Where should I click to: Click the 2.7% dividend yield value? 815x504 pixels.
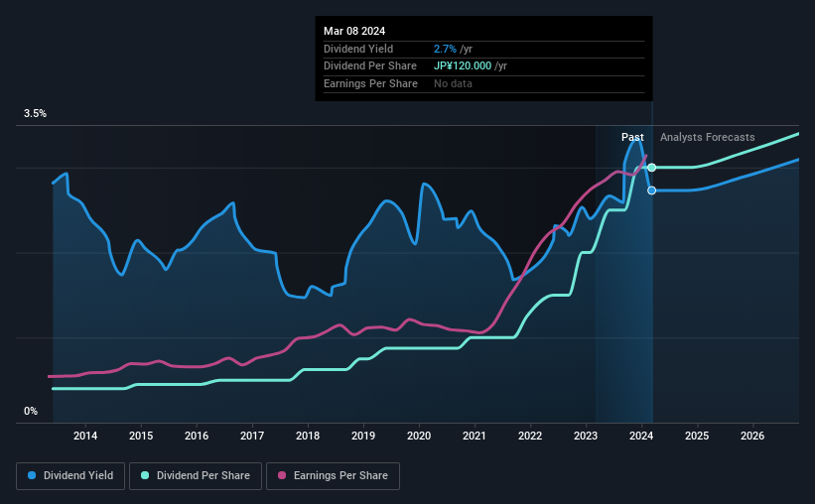click(445, 49)
